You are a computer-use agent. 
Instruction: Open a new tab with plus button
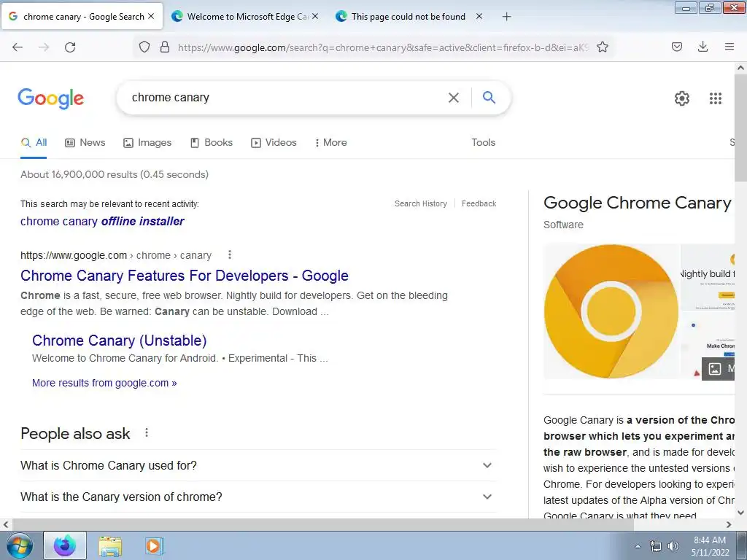tap(506, 17)
